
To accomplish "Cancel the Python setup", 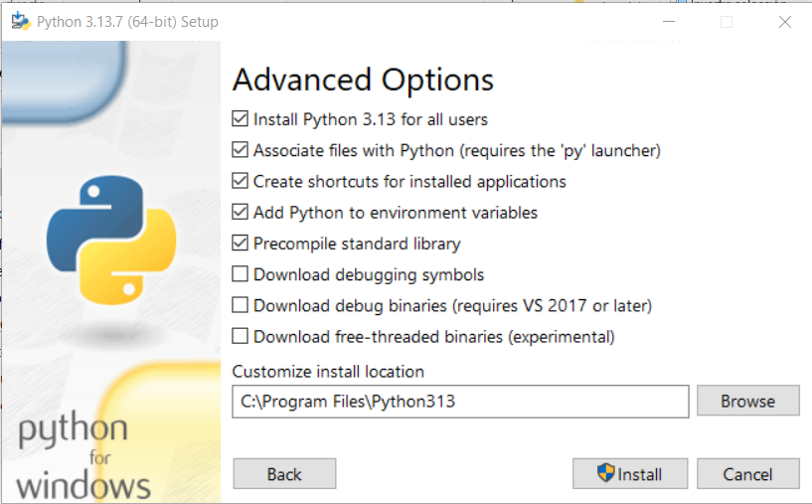I will pos(747,474).
